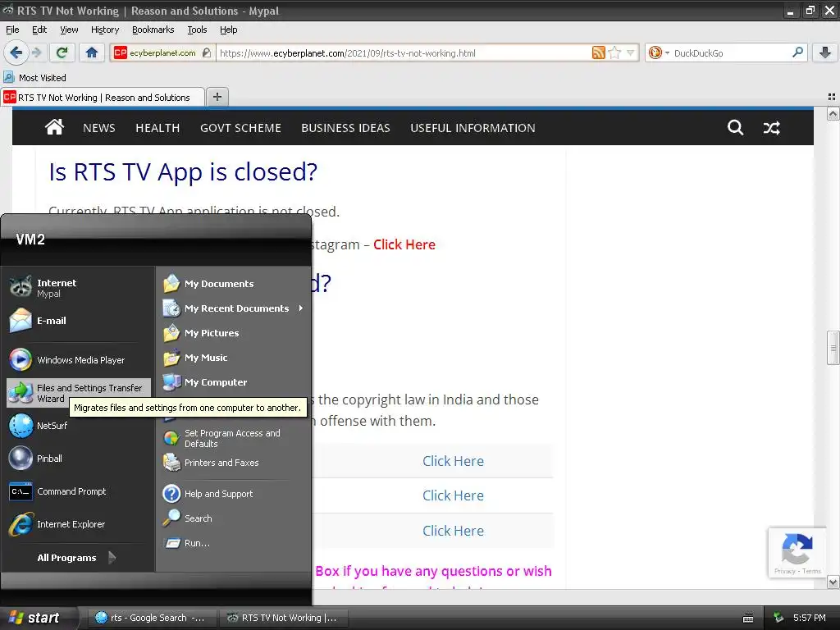840x630 pixels.
Task: Open Set Program Access and Defaults
Action: click(234, 438)
